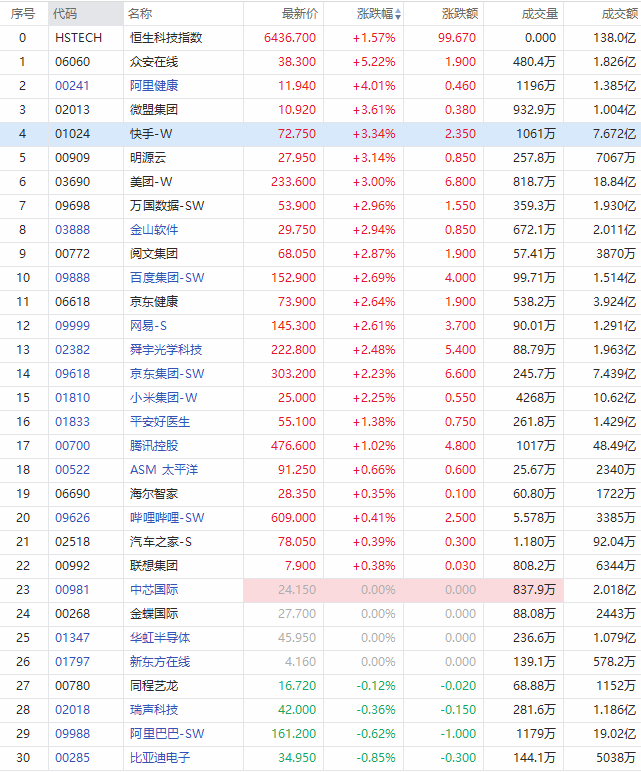This screenshot has height=772, width=641.
Task: Click the +5.22% change value
Action: pyautogui.click(x=374, y=62)
